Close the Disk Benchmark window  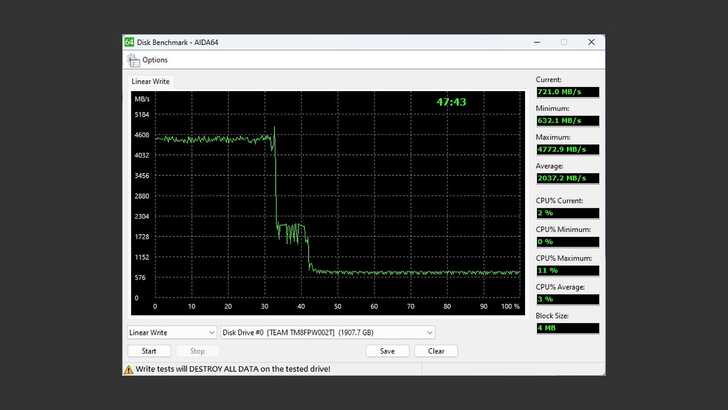589,42
